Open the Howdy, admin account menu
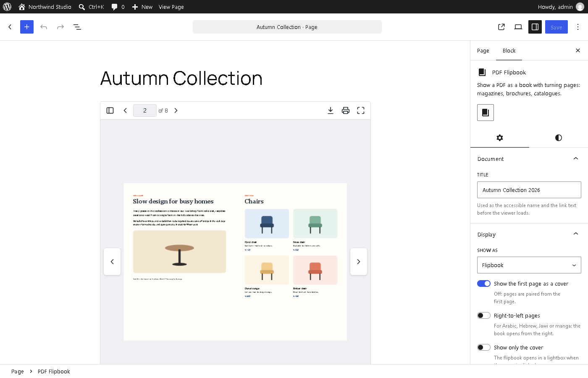The width and height of the screenshot is (588, 378). pyautogui.click(x=561, y=7)
